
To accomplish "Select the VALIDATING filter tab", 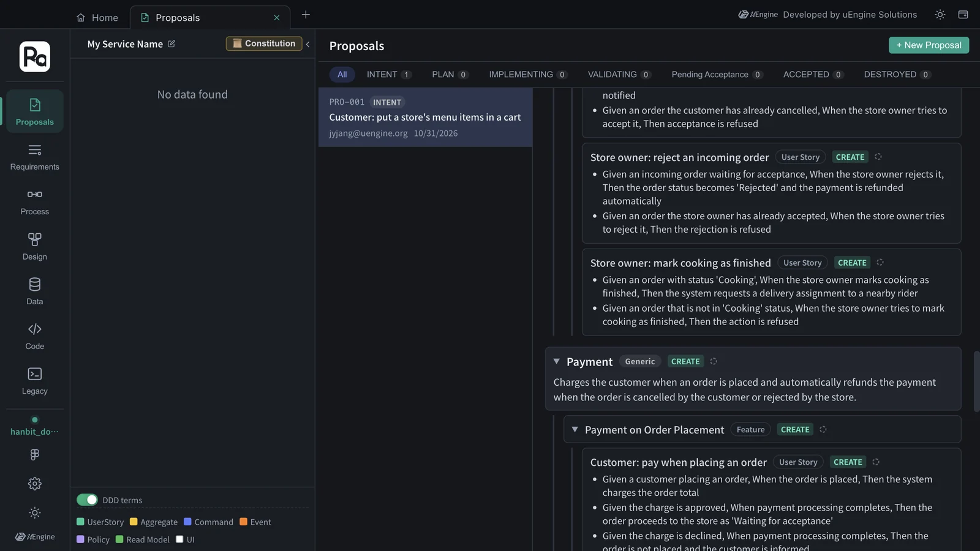I will click(619, 75).
